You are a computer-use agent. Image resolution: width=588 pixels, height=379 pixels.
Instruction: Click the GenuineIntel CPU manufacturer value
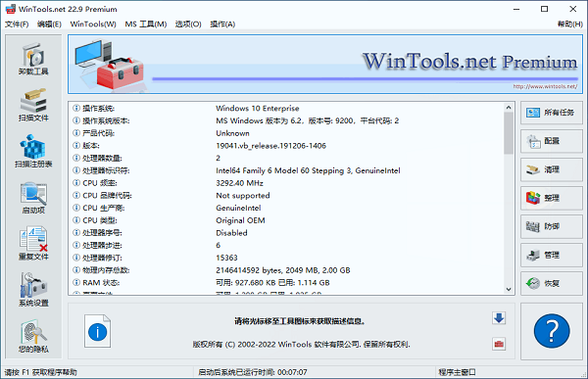click(x=238, y=208)
